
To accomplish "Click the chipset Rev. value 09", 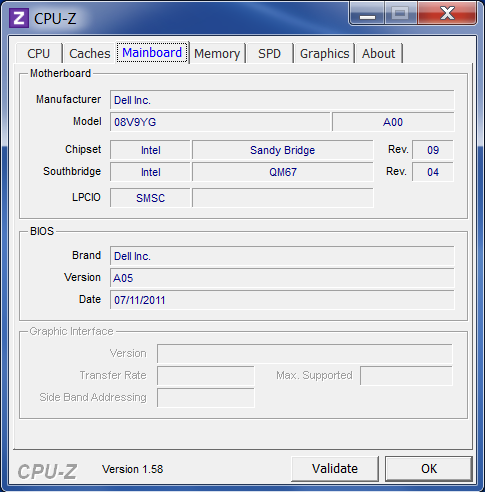I will (x=433, y=150).
